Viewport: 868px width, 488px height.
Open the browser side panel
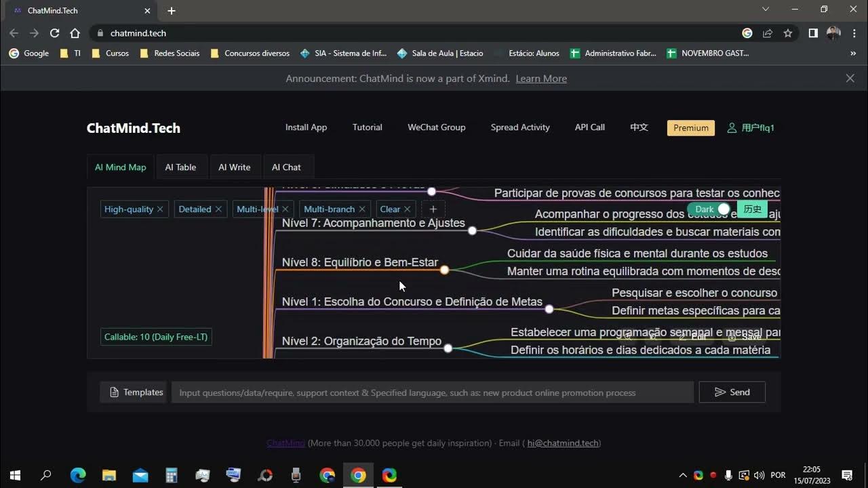coord(813,33)
